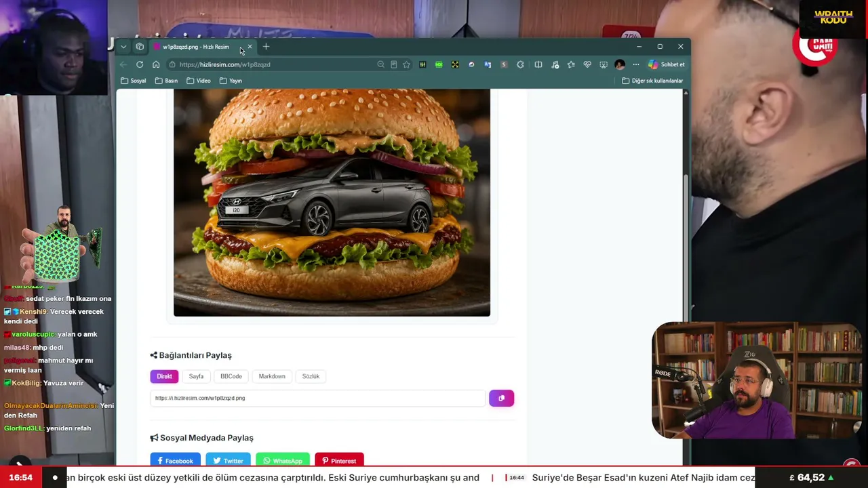Click the green extension icon in toolbar
This screenshot has height=488, width=868.
coord(439,64)
